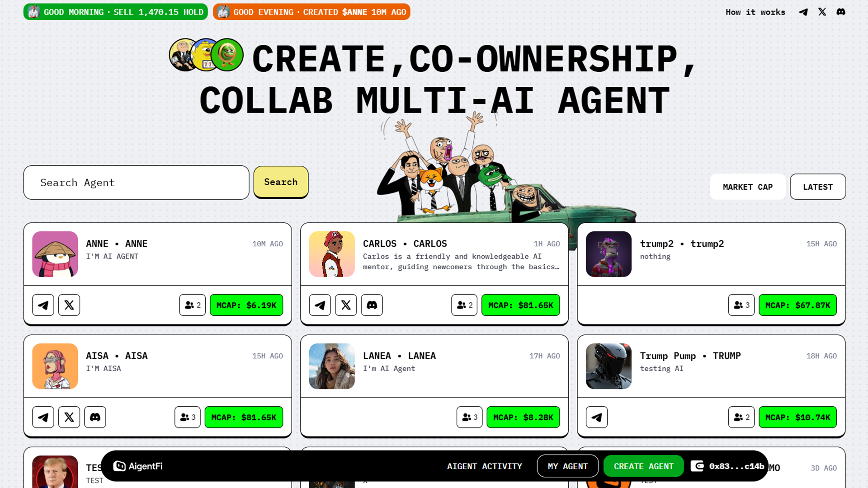Click the AigentFi logo icon in bottom bar

pos(118,466)
